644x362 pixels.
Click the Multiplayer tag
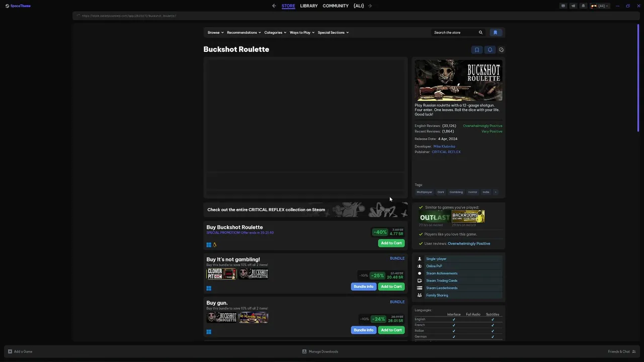pos(424,192)
